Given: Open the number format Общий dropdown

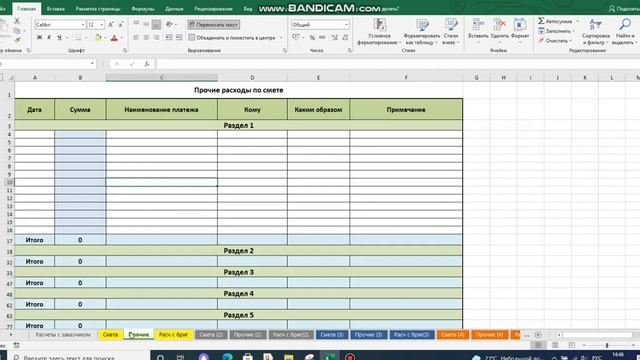Looking at the screenshot, I should tap(347, 25).
